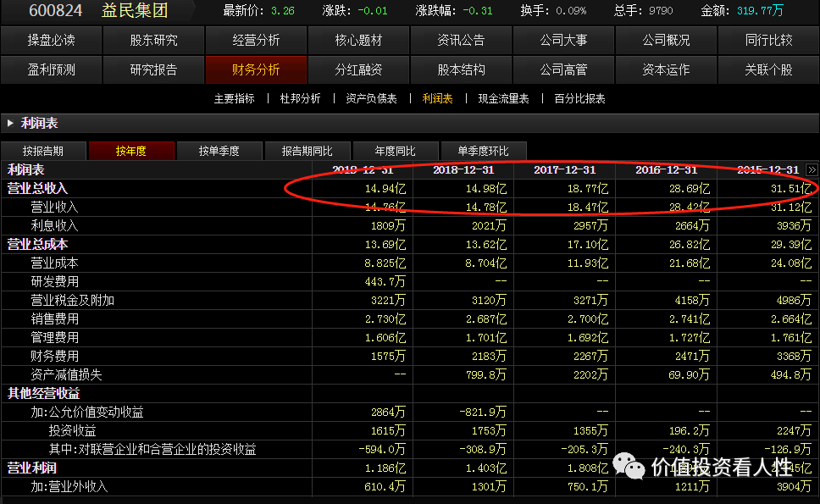Open the 公司高管 tab
Screen dimensions: 820x504
[x=563, y=69]
